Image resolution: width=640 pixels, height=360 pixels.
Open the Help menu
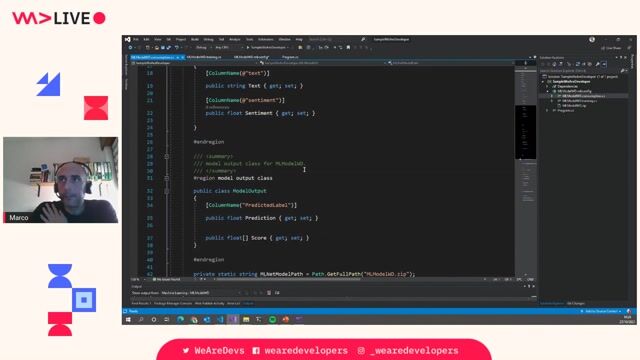coord(299,40)
